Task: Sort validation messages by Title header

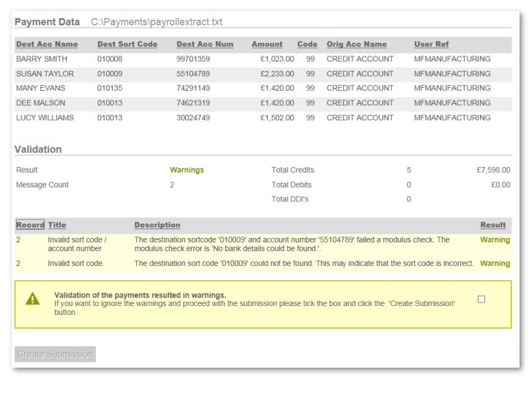Action: coord(57,225)
